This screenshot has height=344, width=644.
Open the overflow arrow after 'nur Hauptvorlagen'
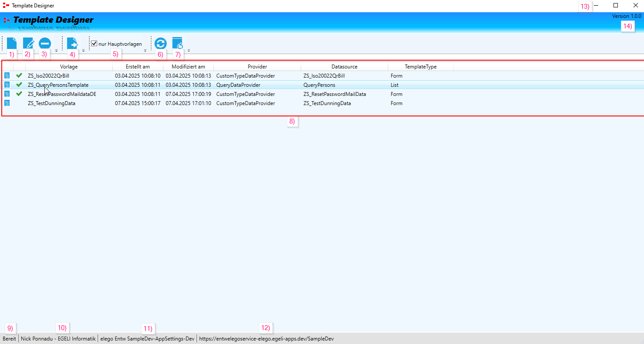tap(145, 51)
